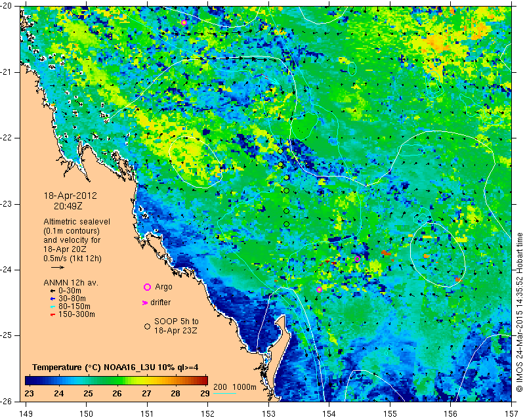Click the 0-30m depth label

70,291
